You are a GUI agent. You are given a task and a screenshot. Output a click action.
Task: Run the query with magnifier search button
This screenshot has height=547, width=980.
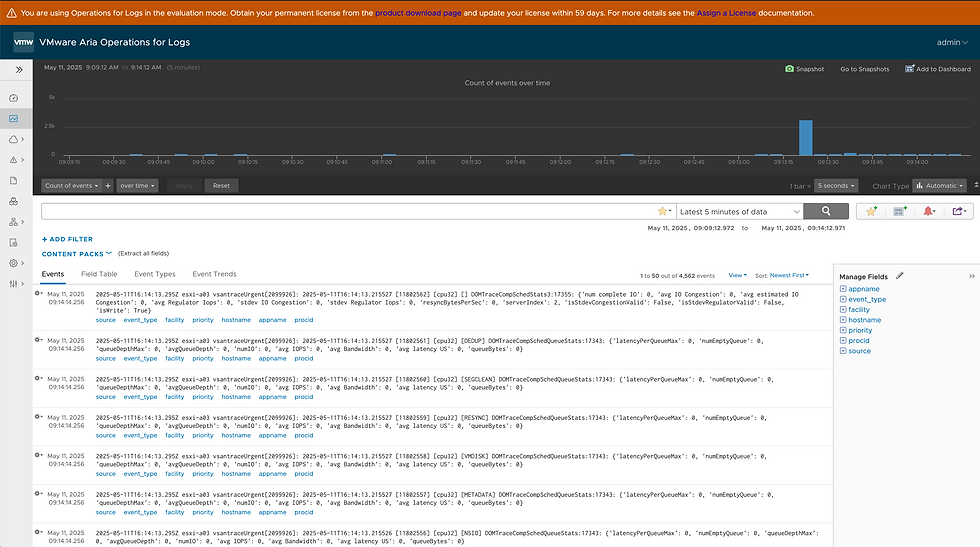[x=826, y=211]
